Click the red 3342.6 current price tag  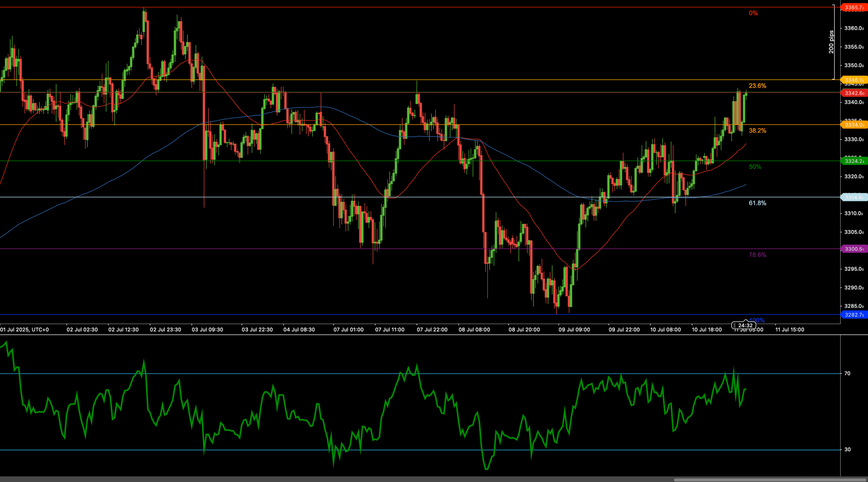(854, 93)
